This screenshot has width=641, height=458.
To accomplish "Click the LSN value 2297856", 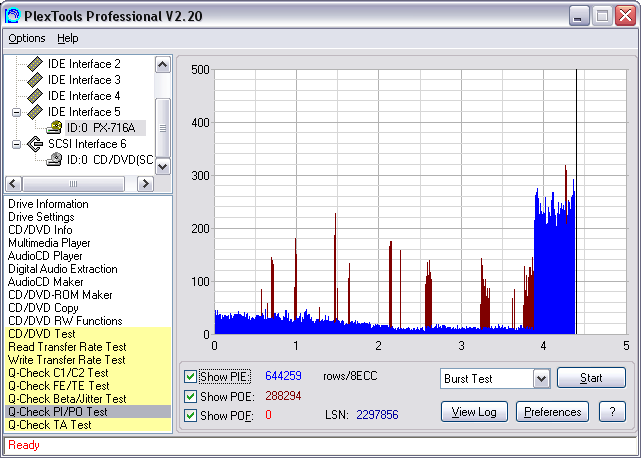I will coord(377,415).
